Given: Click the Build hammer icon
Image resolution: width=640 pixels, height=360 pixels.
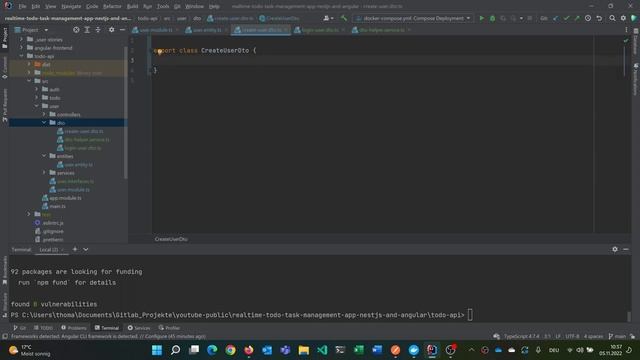Looking at the screenshot, I should coord(344,18).
